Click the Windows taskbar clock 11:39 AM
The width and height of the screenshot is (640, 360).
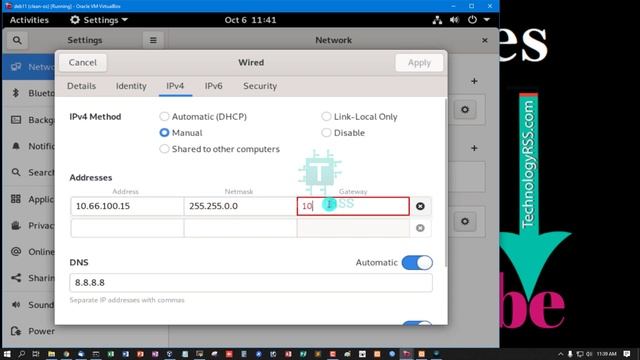point(606,354)
